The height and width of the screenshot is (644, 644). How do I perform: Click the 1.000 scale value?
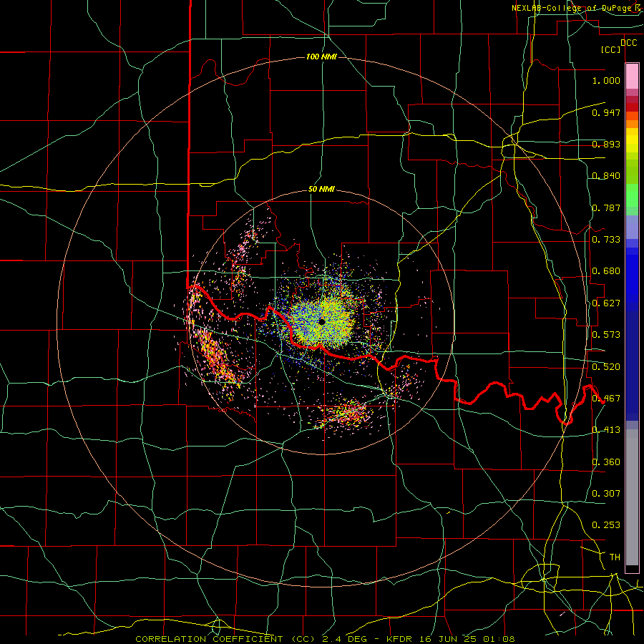click(606, 80)
